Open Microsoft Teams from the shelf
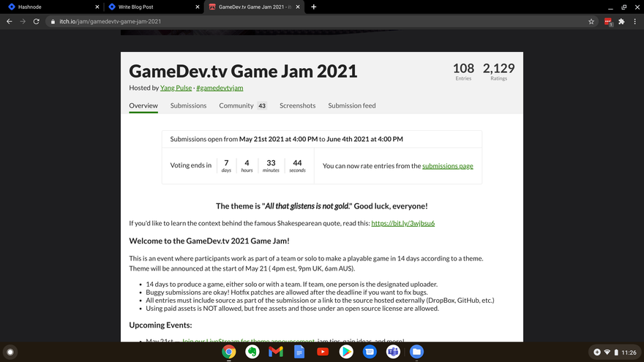644x362 pixels. (393, 352)
